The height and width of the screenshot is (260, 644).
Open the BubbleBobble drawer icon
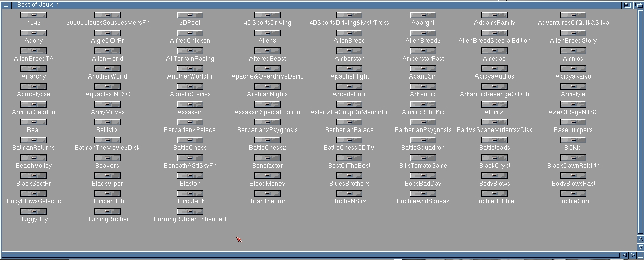click(x=494, y=194)
